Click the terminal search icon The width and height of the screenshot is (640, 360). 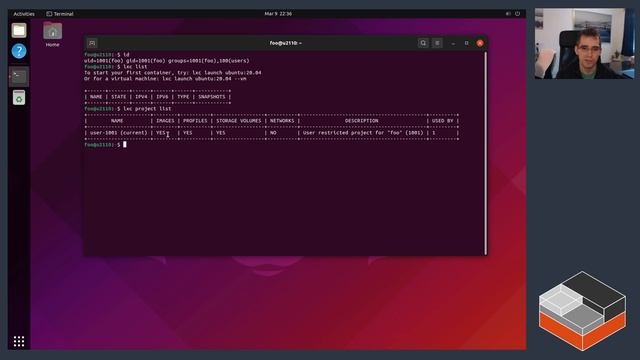click(x=423, y=43)
